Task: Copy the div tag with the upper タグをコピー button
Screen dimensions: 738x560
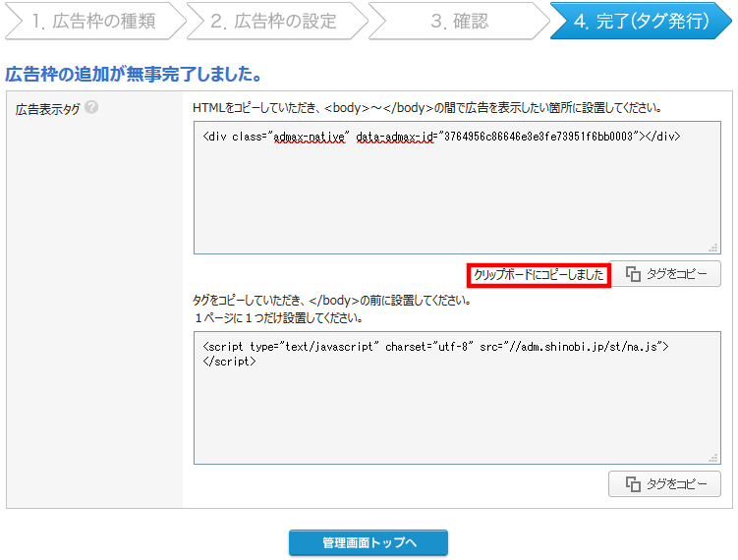Action: [x=664, y=274]
